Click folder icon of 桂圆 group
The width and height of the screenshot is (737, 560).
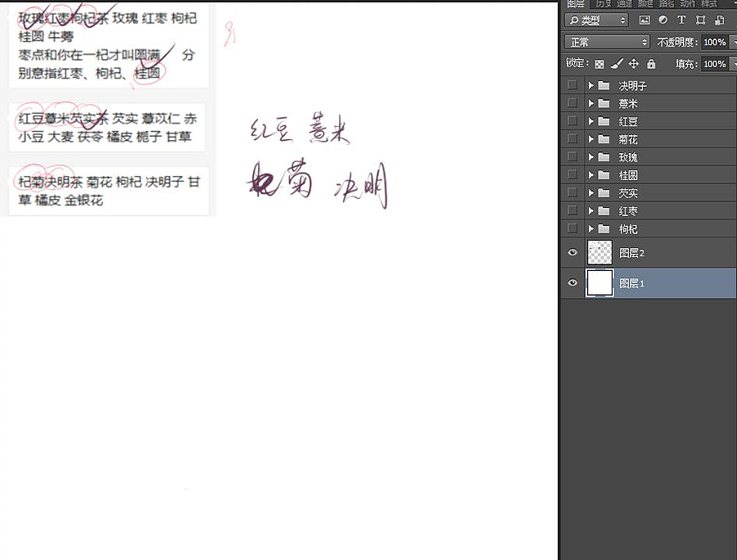click(604, 174)
